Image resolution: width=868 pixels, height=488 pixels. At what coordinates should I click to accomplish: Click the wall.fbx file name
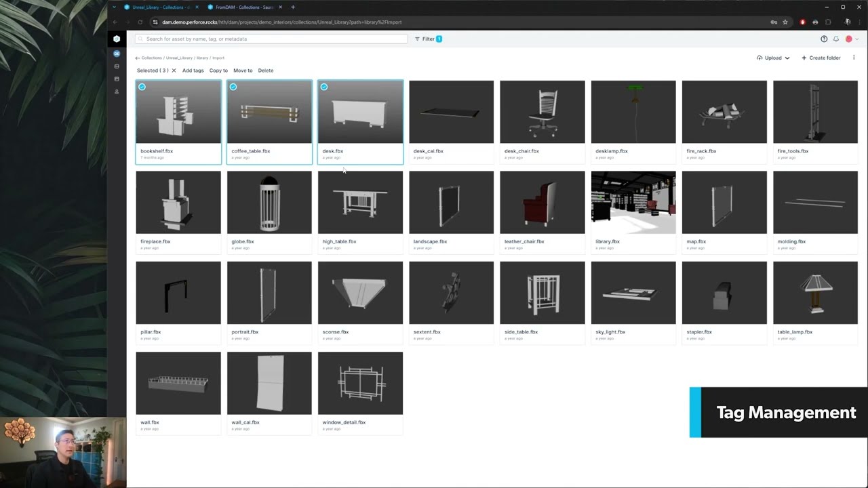tap(150, 422)
